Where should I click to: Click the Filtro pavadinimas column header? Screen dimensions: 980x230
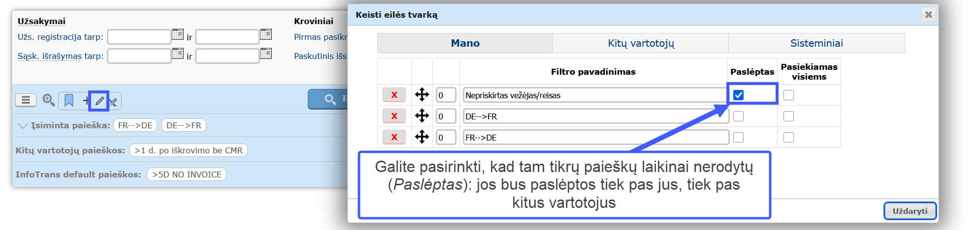click(x=593, y=72)
